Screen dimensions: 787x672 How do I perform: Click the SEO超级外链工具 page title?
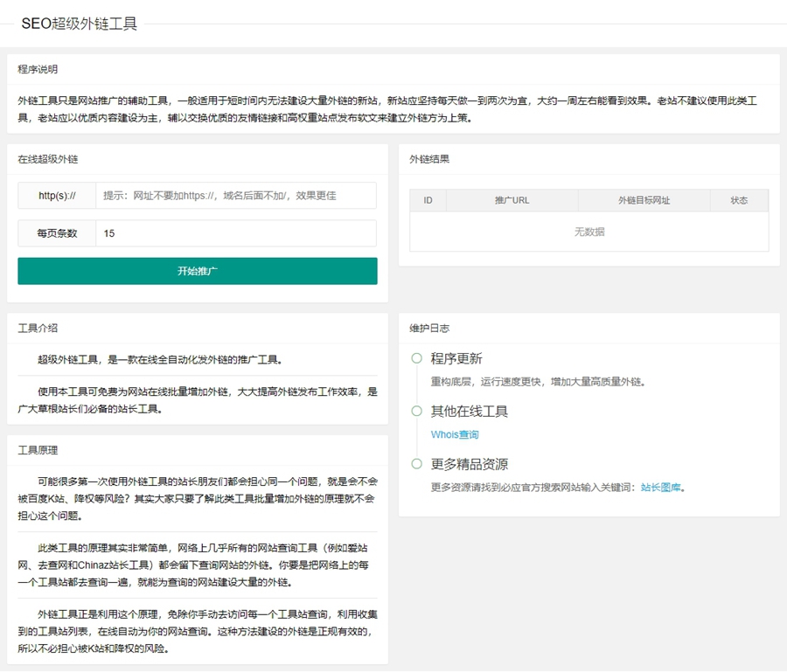coord(80,24)
